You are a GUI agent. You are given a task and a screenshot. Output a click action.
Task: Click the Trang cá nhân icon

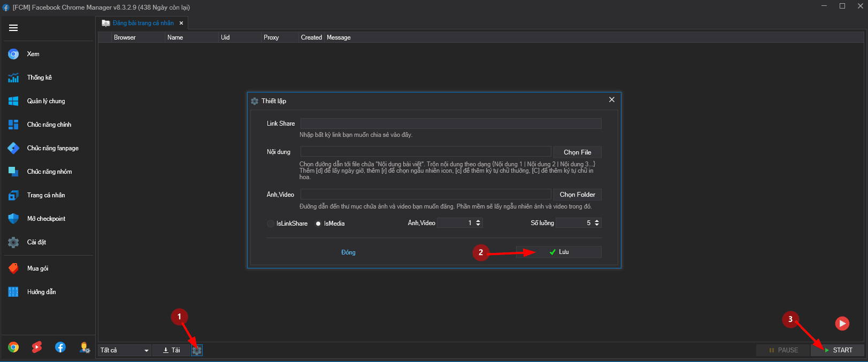[13, 195]
